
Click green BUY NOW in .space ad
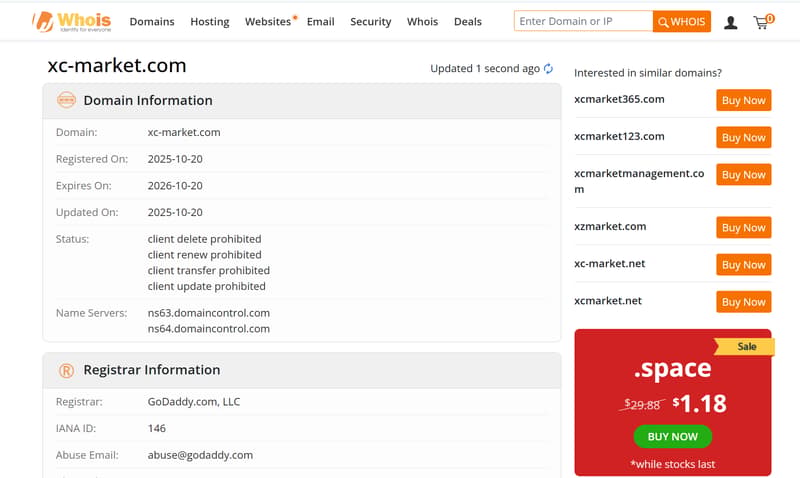[x=672, y=437]
